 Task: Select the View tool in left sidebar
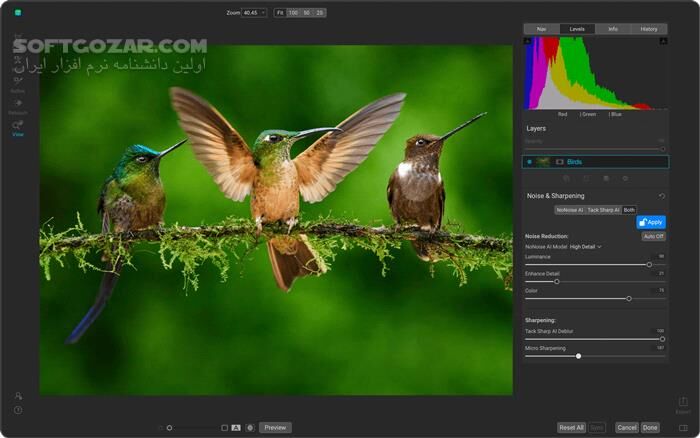point(18,127)
